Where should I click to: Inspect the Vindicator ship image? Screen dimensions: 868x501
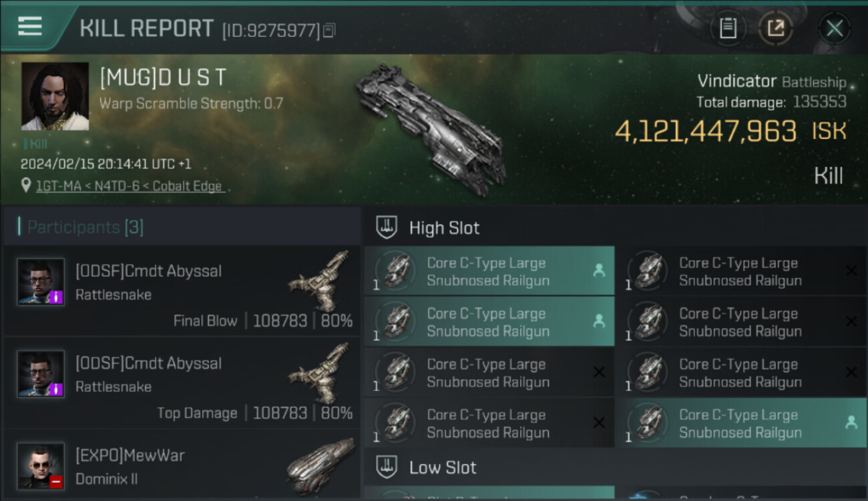click(x=431, y=127)
